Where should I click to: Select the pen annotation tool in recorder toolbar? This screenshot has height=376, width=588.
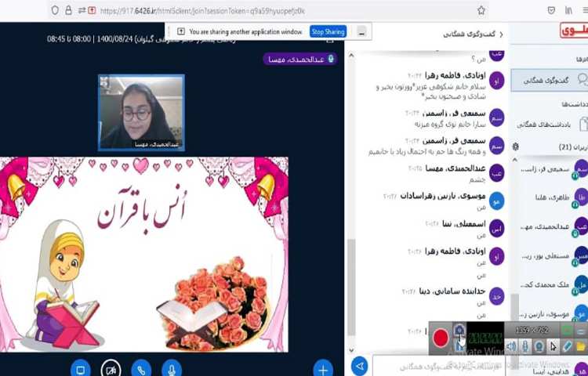pyautogui.click(x=567, y=346)
